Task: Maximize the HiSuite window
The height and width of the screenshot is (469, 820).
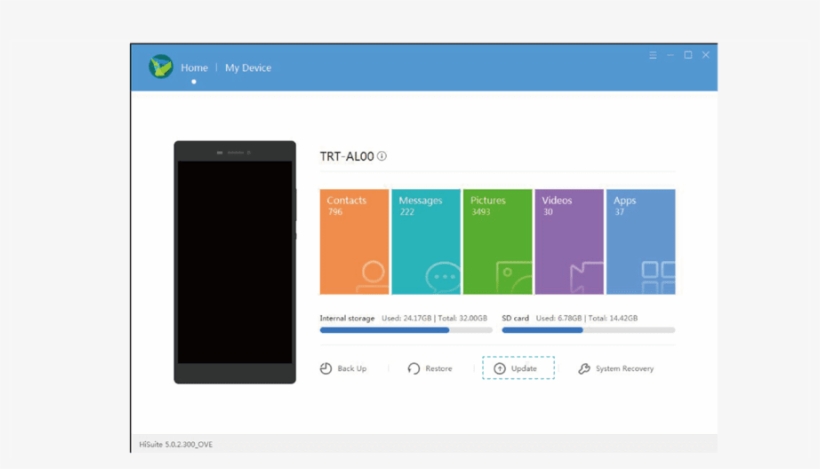Action: click(x=688, y=55)
